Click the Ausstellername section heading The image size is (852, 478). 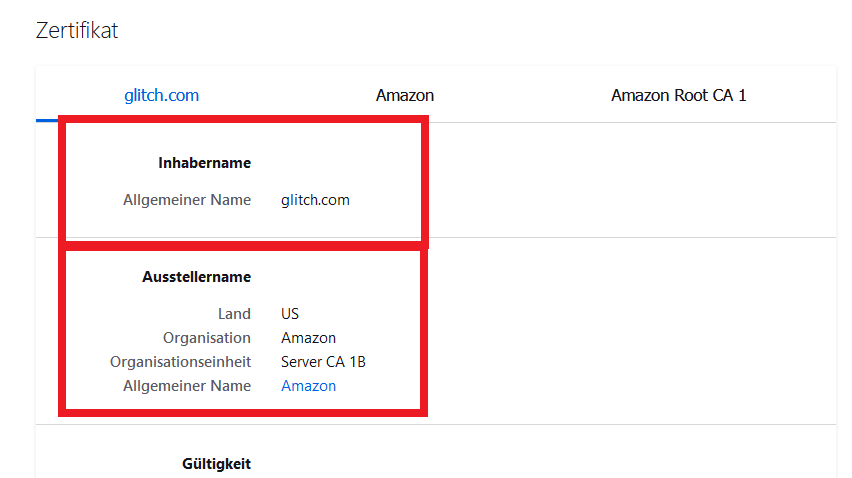point(196,277)
